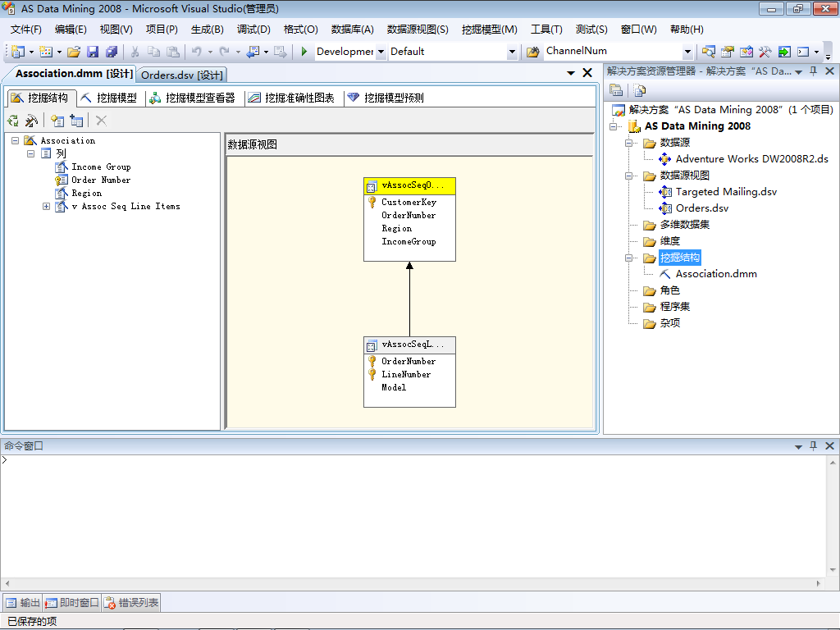Click the Add Nested Table icon
The image size is (840, 630).
[76, 121]
